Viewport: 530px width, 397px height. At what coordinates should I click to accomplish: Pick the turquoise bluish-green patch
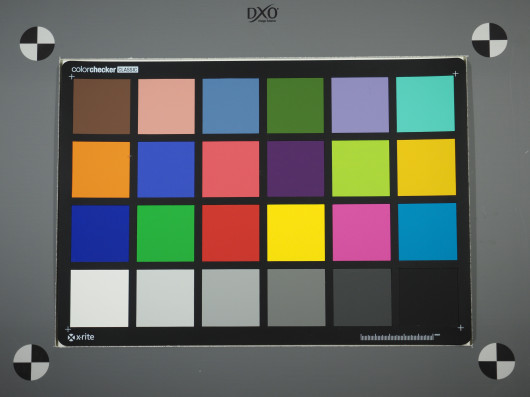tap(425, 104)
